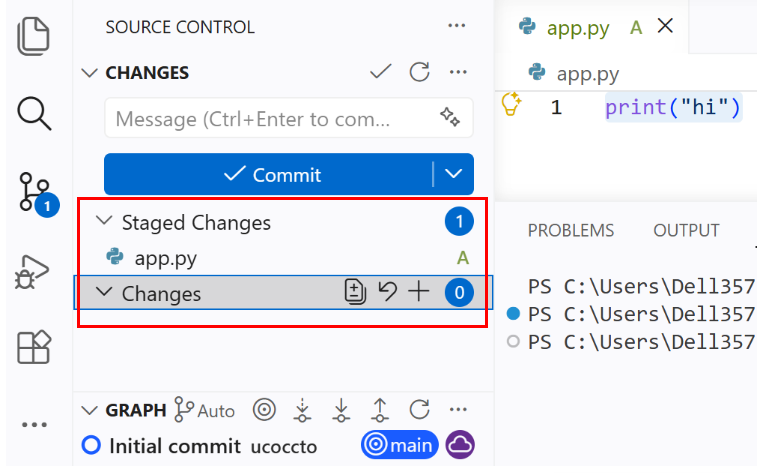The image size is (768, 473).
Task: Open the Extensions view
Action: pos(34,347)
